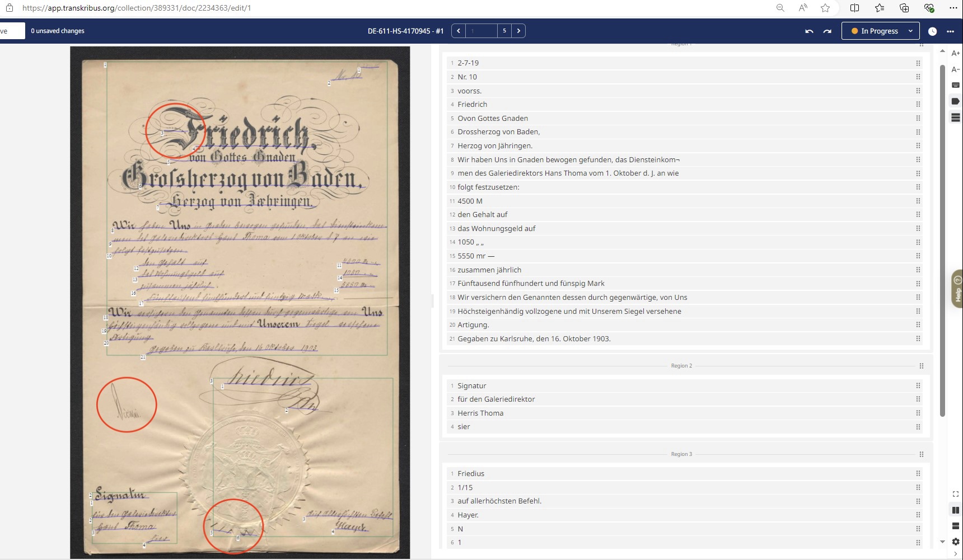Increase transcription font size (A+)
Screen dimensions: 963x560
click(x=956, y=53)
